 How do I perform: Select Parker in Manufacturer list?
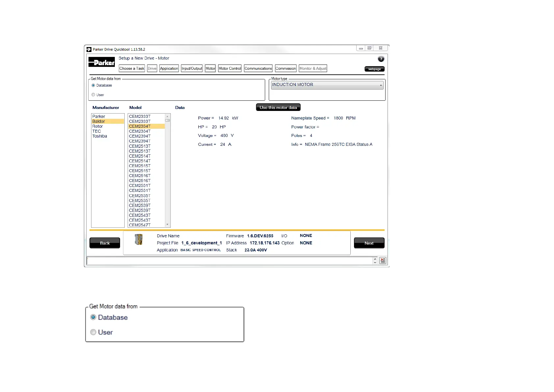pos(108,117)
